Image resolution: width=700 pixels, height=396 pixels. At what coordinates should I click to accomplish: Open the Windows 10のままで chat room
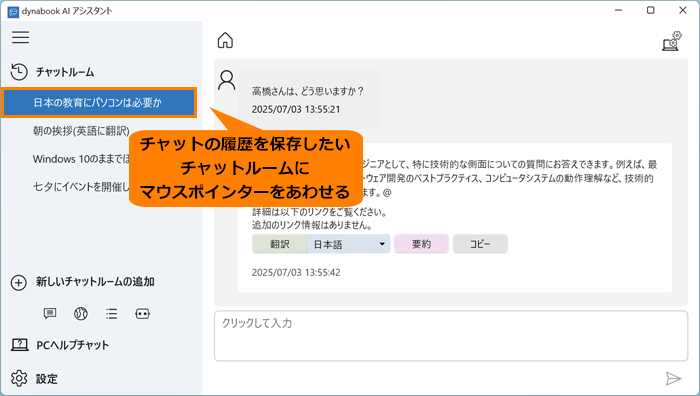click(81, 159)
